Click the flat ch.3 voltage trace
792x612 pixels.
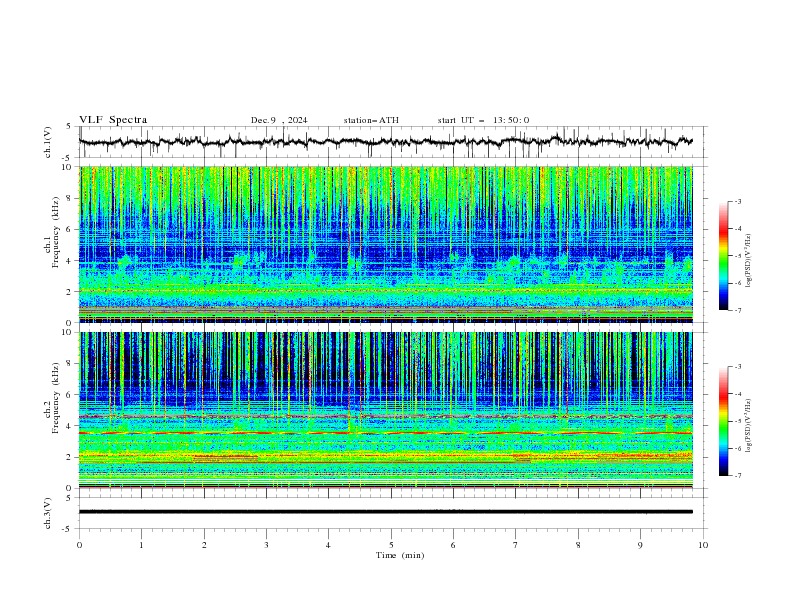pyautogui.click(x=385, y=512)
